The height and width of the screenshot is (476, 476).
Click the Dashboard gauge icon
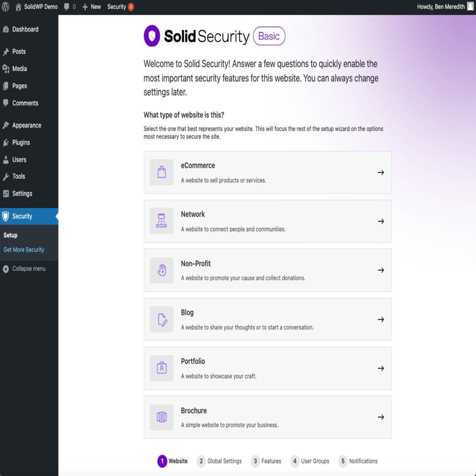[6, 29]
